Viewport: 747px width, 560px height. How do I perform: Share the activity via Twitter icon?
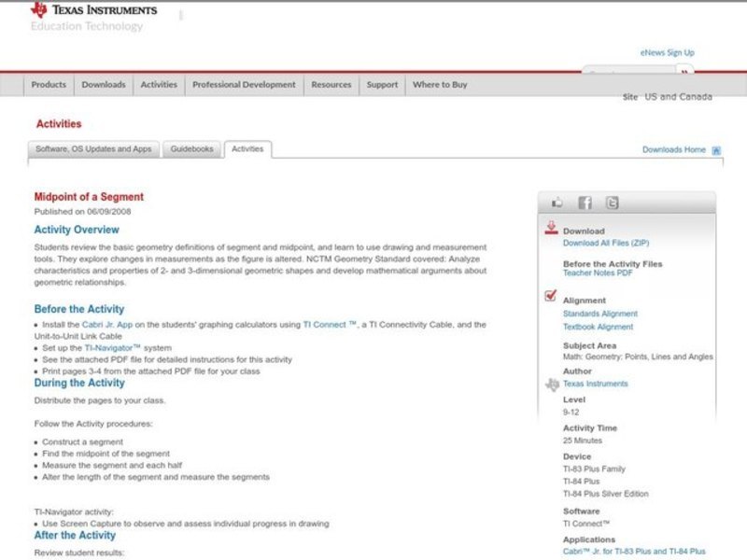(x=612, y=203)
